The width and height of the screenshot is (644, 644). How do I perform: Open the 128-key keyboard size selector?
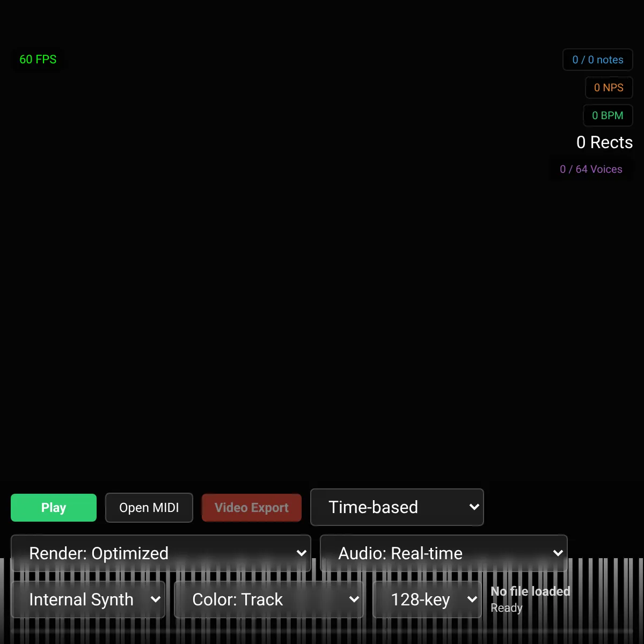[x=427, y=599]
